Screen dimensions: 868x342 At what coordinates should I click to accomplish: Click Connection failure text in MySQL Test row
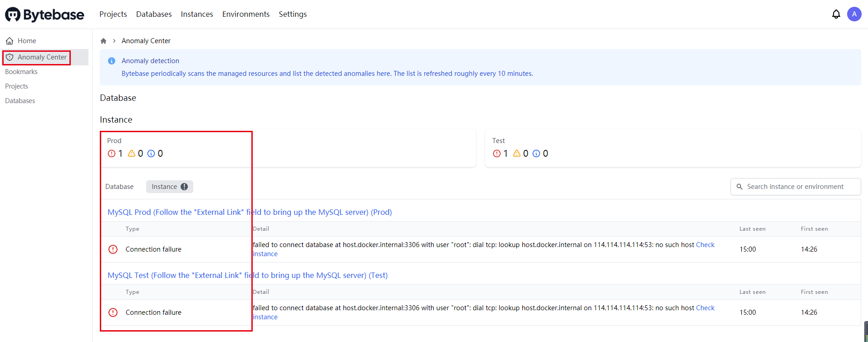pyautogui.click(x=153, y=312)
